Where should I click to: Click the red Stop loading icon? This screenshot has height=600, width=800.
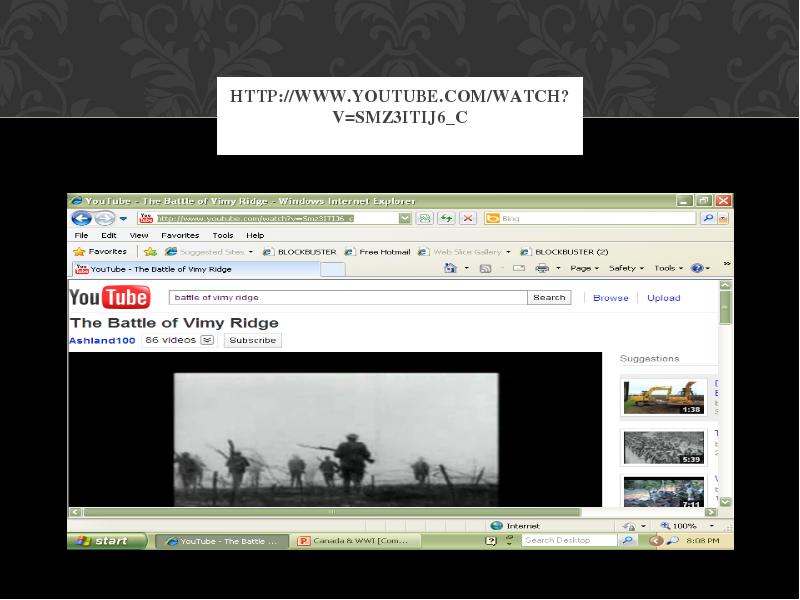click(x=467, y=219)
